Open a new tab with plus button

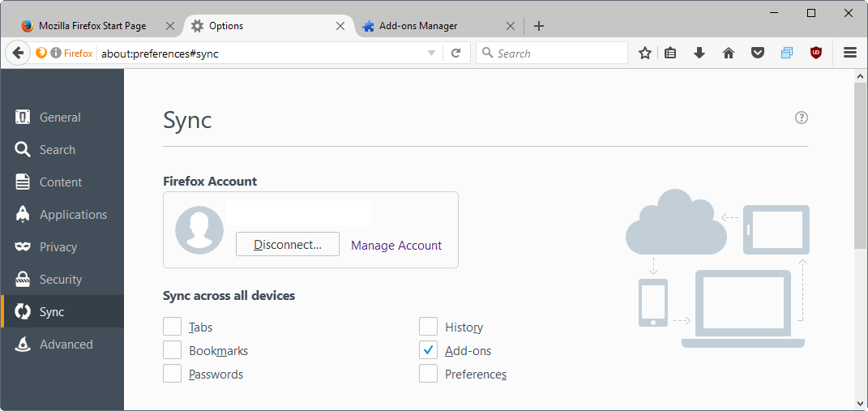[x=539, y=26]
